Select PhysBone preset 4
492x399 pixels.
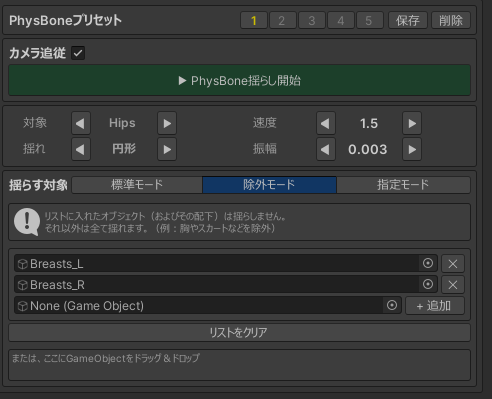pos(341,21)
